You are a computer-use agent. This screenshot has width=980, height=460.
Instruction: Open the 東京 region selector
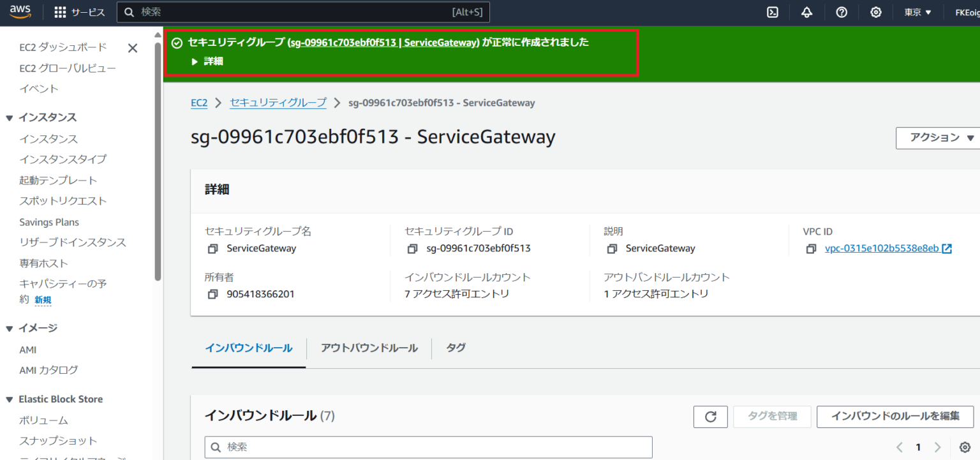(916, 12)
